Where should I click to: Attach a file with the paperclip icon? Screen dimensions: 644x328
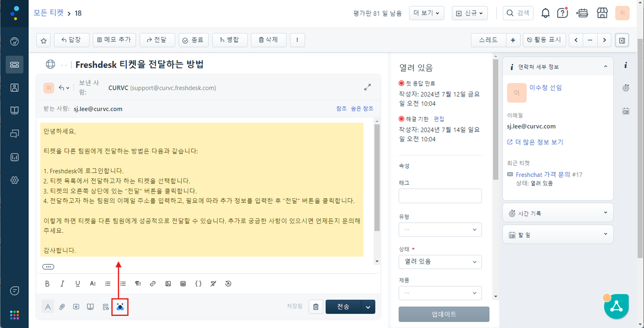[x=62, y=307]
